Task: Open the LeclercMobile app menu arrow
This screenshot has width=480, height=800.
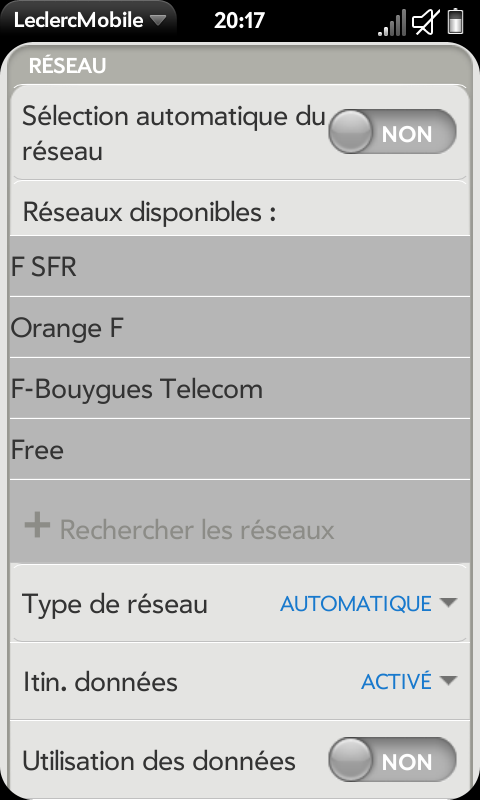Action: point(158,20)
